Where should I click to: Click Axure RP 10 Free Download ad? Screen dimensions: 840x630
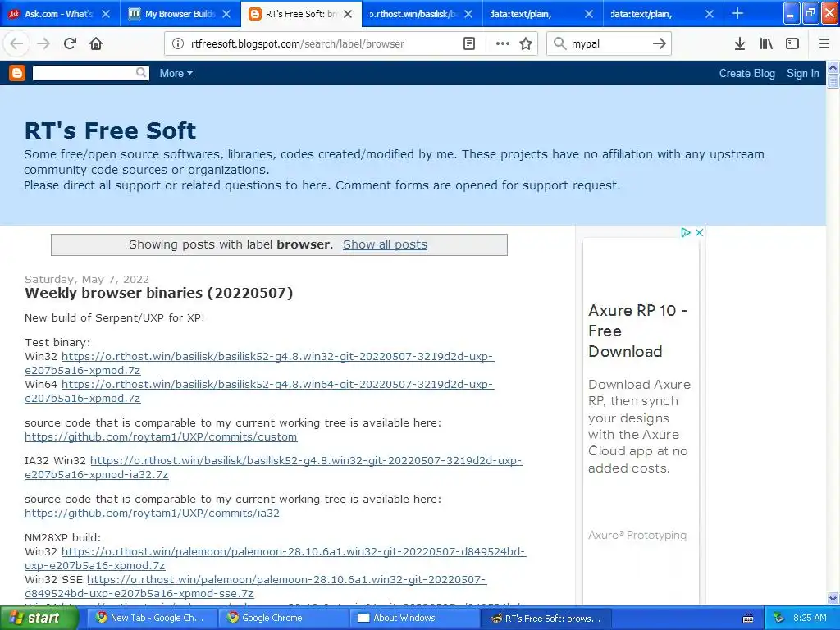click(637, 331)
